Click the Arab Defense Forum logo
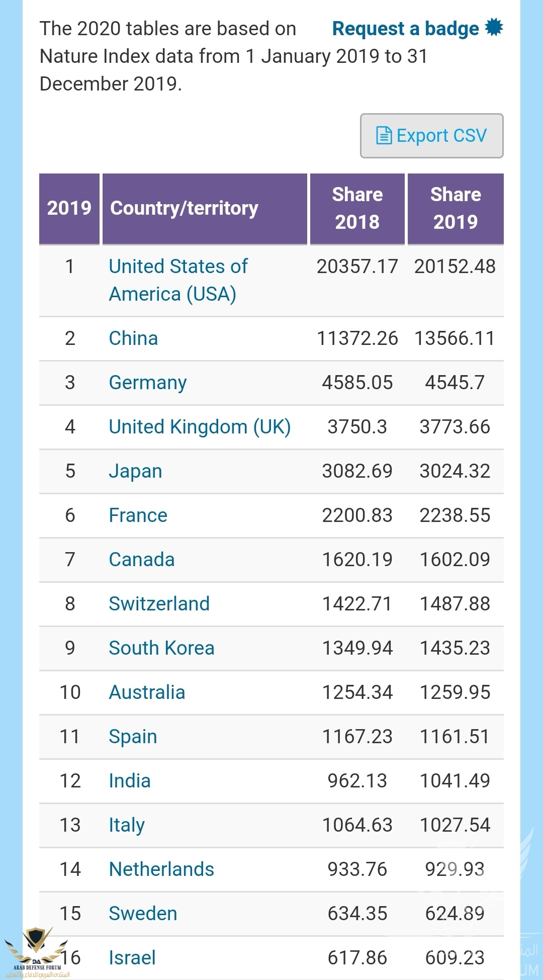The height and width of the screenshot is (980, 543). (36, 952)
